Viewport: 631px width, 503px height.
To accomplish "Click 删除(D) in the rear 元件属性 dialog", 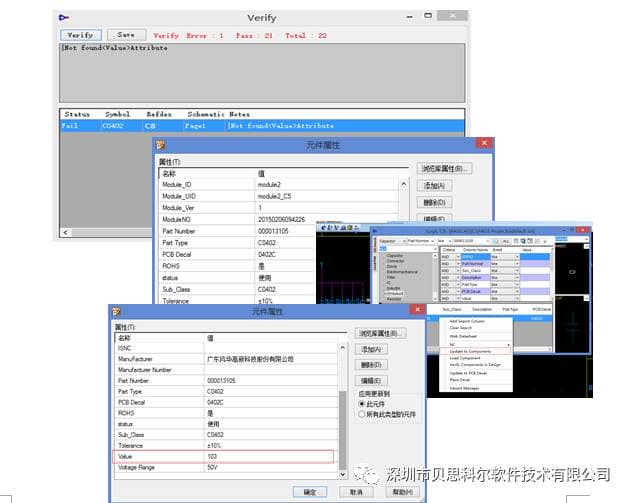I will coord(435,202).
